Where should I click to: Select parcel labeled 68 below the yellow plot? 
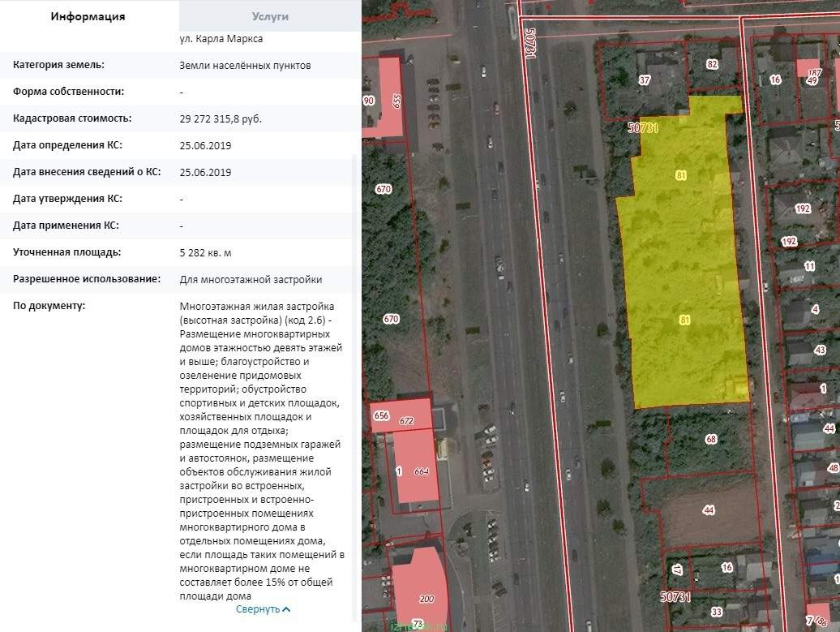(711, 439)
